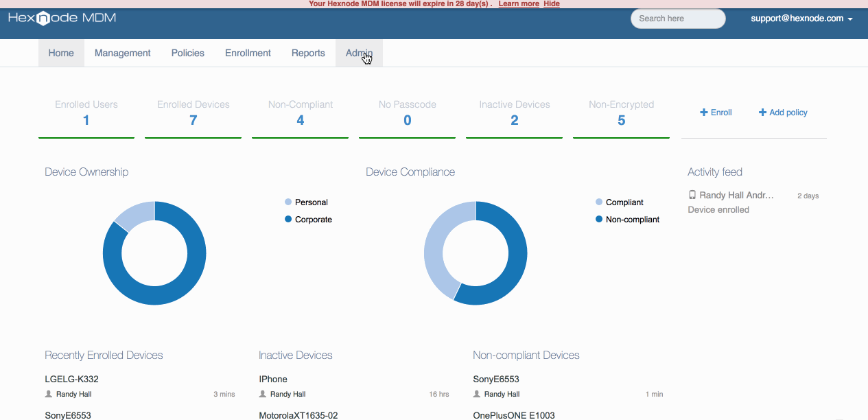Click Randy Hall under IPhone
This screenshot has height=420, width=868.
(x=288, y=394)
